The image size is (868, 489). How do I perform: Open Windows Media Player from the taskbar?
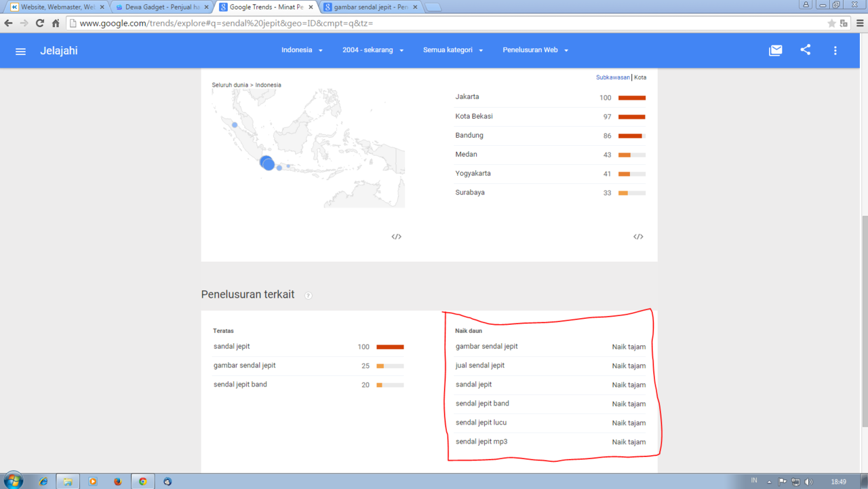coord(93,482)
